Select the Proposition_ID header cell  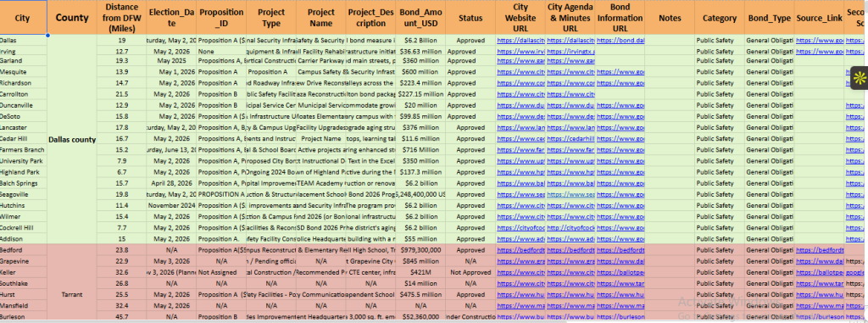coord(221,18)
